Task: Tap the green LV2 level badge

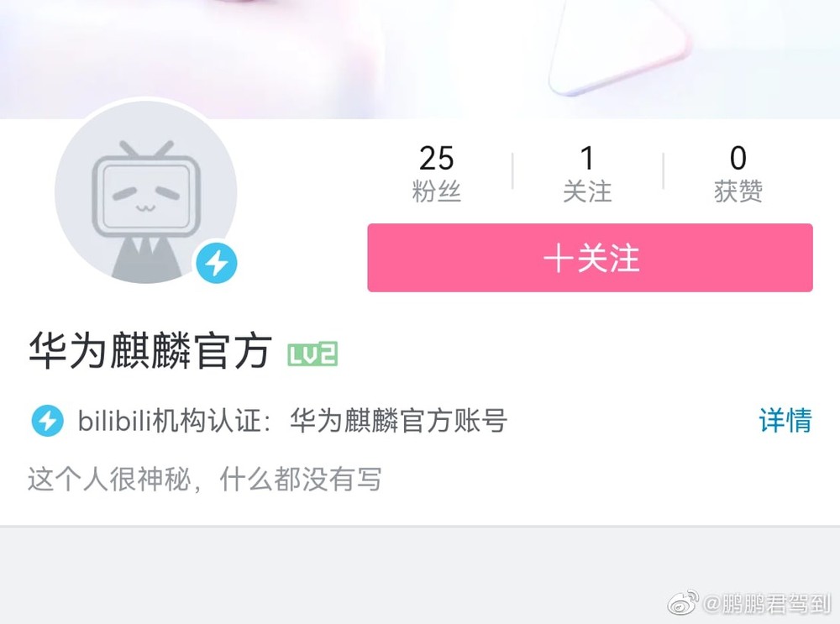Action: 312,354
